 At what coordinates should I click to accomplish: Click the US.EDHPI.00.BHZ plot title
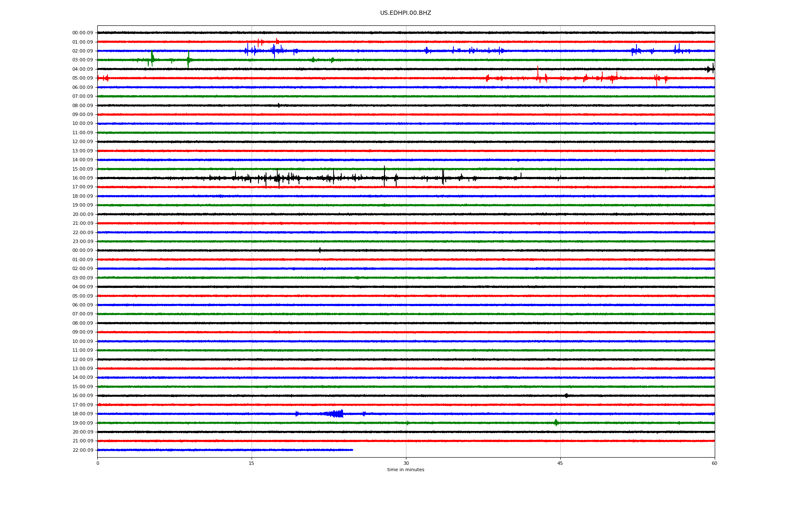click(405, 13)
